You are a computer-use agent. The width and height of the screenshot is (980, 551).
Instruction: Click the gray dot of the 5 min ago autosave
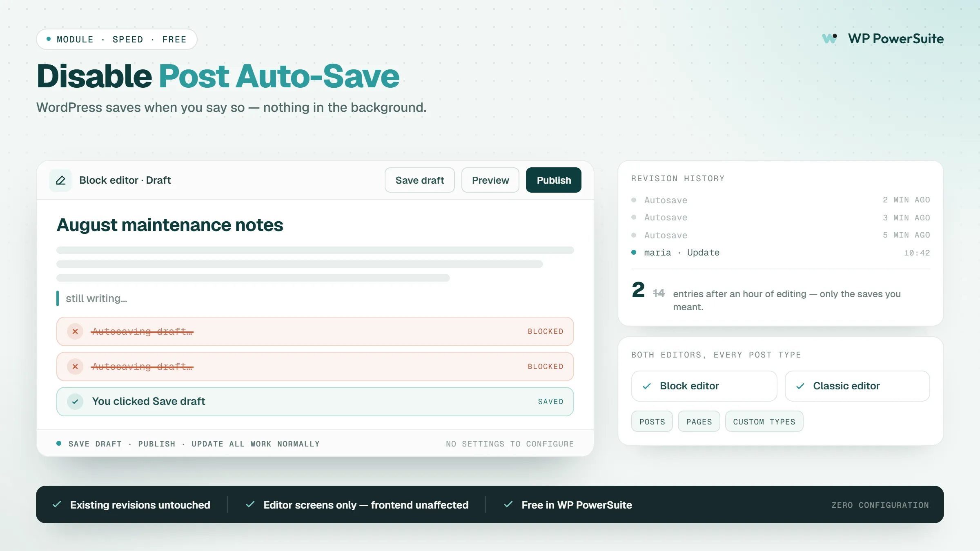coord(634,235)
